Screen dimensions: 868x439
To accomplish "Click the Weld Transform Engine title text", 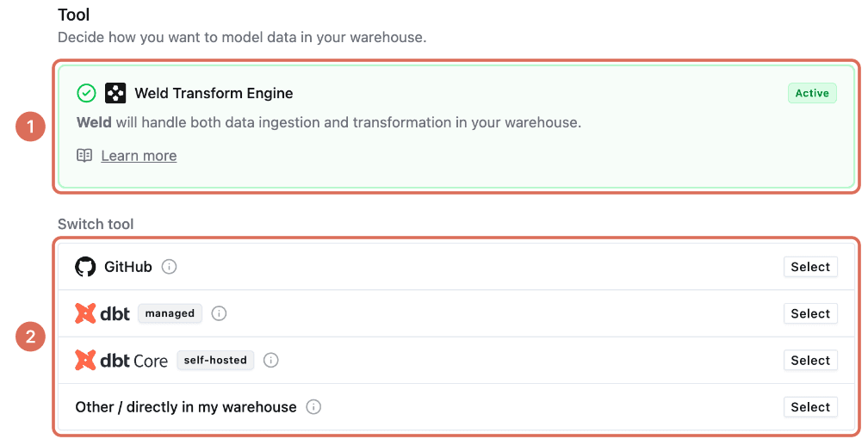I will [x=214, y=93].
